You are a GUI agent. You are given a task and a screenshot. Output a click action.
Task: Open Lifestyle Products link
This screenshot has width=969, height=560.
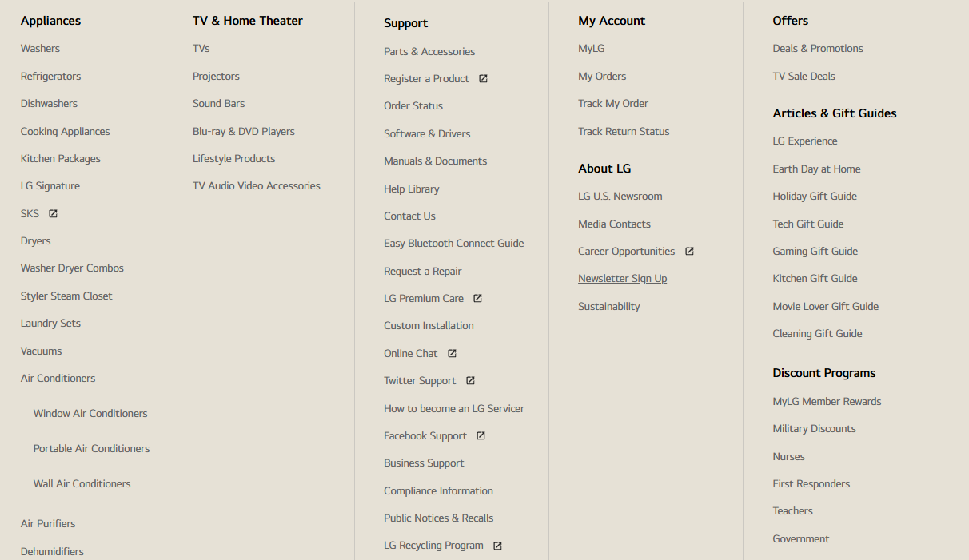[x=233, y=159]
